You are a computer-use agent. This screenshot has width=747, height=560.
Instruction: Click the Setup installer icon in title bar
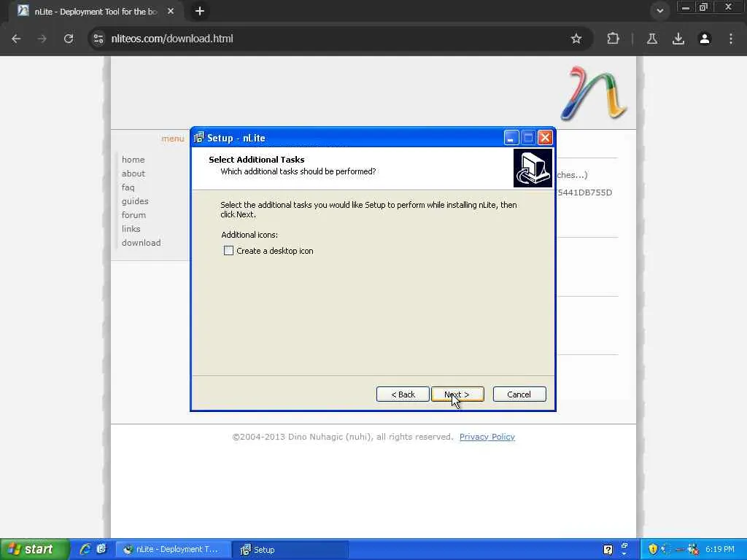pos(198,138)
